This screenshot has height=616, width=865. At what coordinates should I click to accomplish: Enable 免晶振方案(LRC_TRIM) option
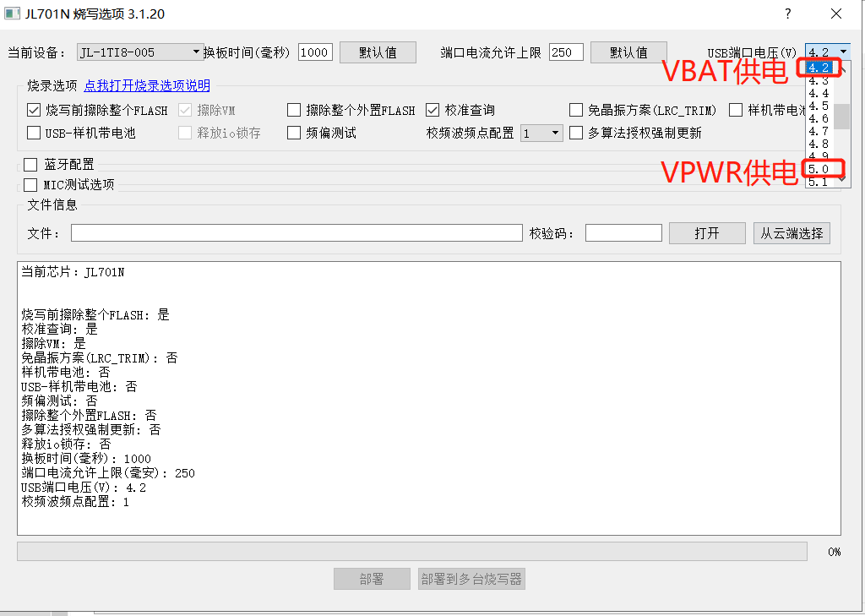[576, 110]
